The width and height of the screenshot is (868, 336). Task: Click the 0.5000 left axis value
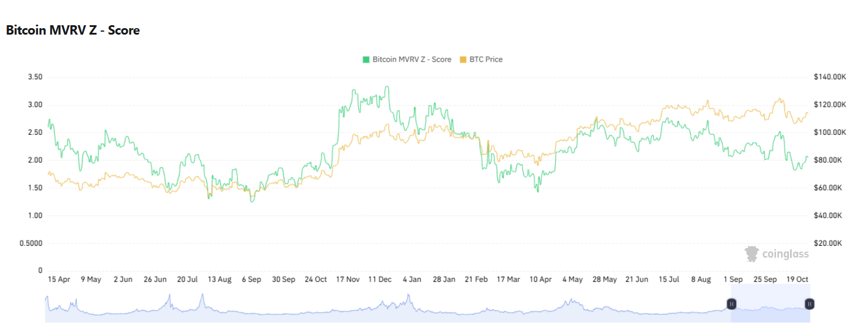point(32,243)
